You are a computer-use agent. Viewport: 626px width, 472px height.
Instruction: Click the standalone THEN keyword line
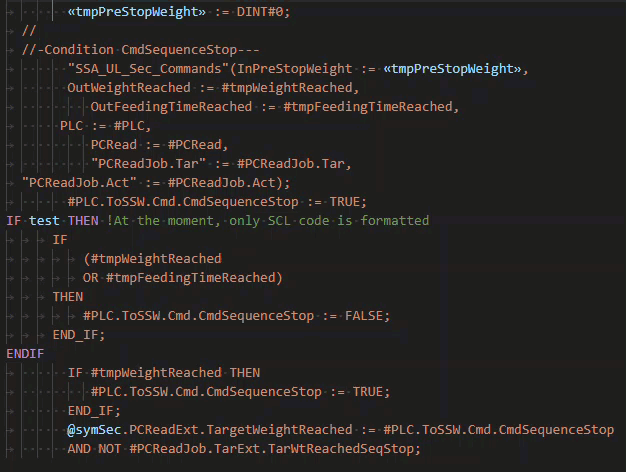point(68,296)
